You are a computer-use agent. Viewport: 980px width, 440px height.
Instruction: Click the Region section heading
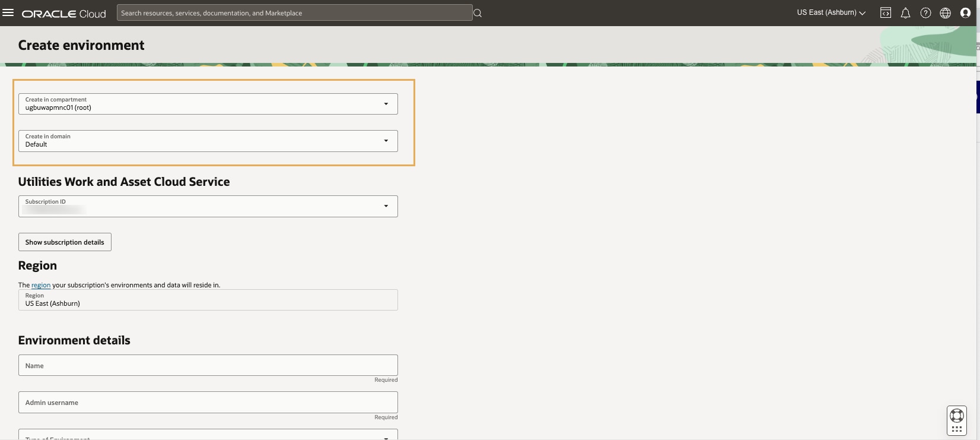[x=37, y=265]
